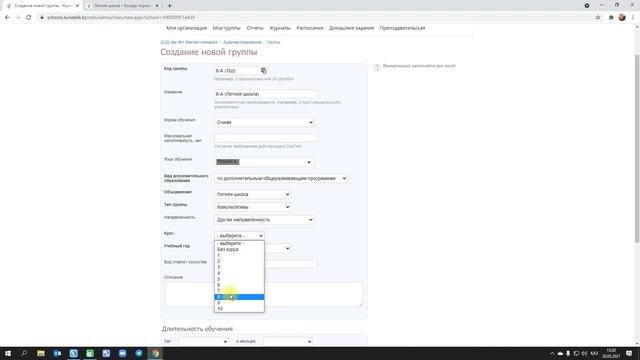Choose option 7 in course list
The image size is (640, 360).
click(239, 291)
